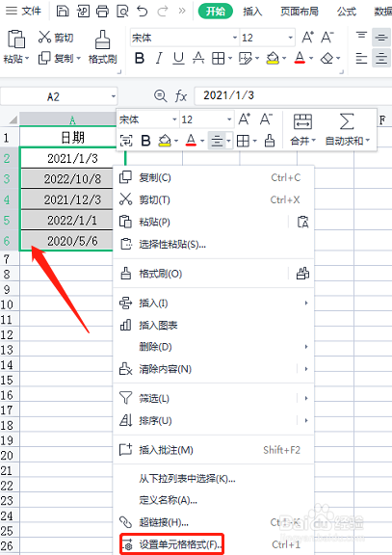This screenshot has width=392, height=555.
Task: Click the ribbon fill color bucket
Action: pyautogui.click(x=273, y=58)
